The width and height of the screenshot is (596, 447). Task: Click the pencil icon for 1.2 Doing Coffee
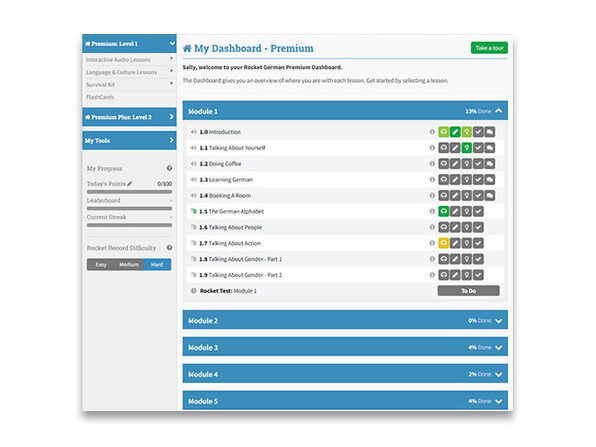[x=455, y=164]
